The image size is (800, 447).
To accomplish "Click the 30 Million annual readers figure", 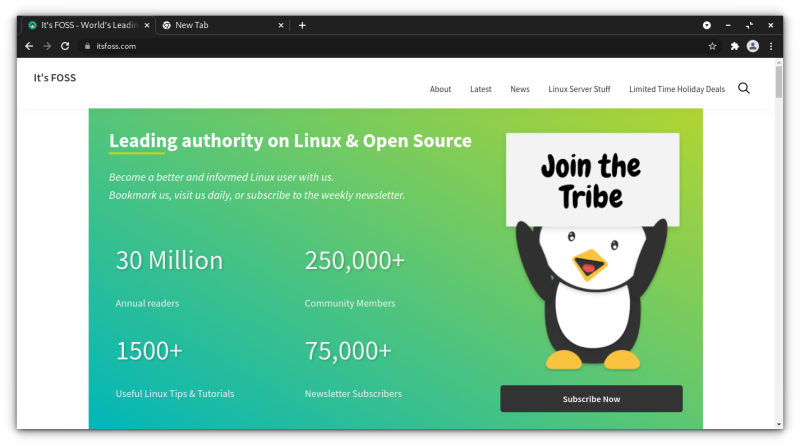I will 169,260.
